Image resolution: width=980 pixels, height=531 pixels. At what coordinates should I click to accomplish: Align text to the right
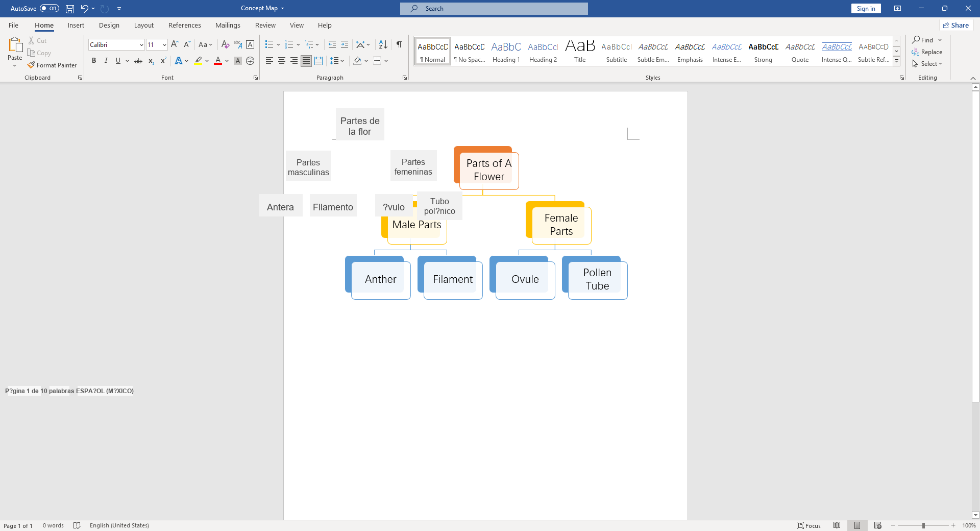click(x=294, y=61)
